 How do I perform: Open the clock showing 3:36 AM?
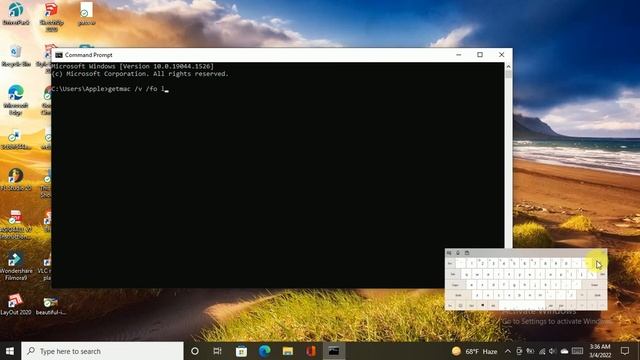tap(600, 351)
